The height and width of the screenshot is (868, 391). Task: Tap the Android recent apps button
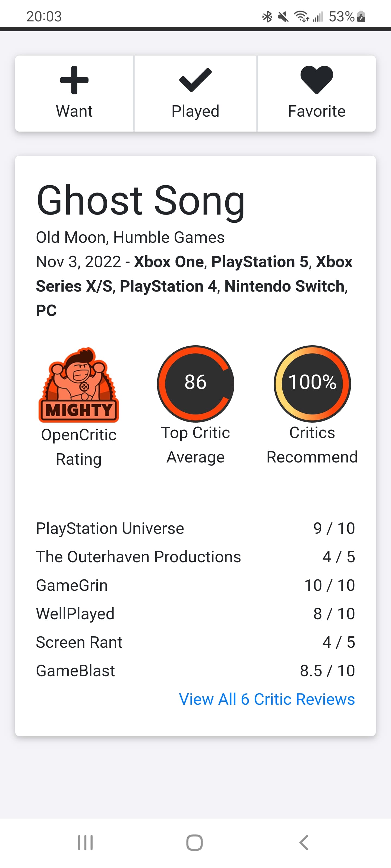coord(85,843)
